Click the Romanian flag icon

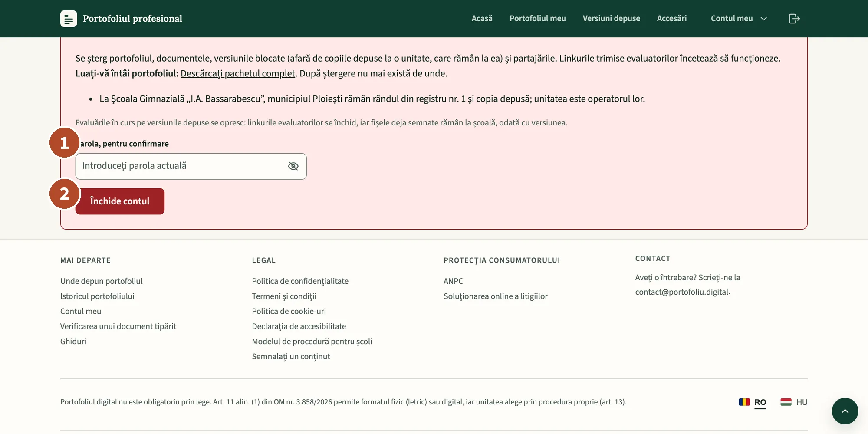tap(744, 402)
